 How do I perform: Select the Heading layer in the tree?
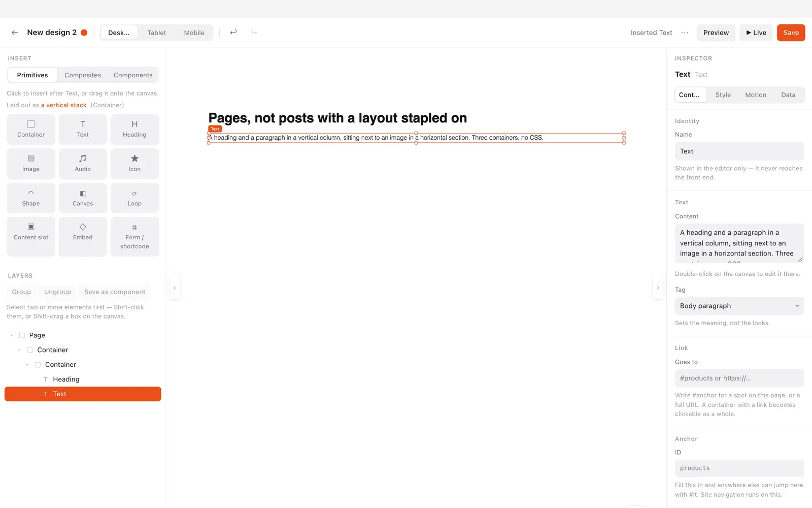(83, 379)
